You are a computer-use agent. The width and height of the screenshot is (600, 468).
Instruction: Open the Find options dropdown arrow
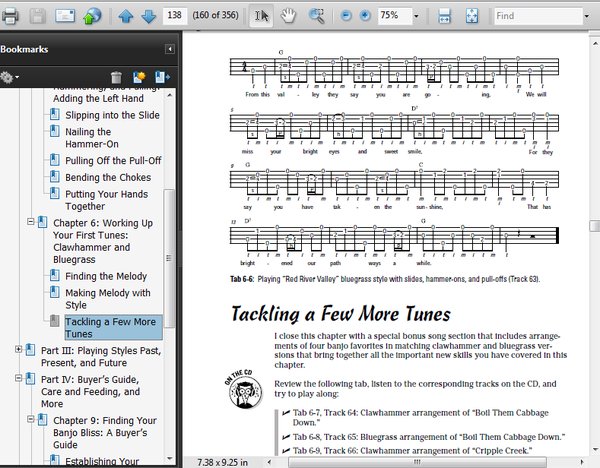(587, 16)
